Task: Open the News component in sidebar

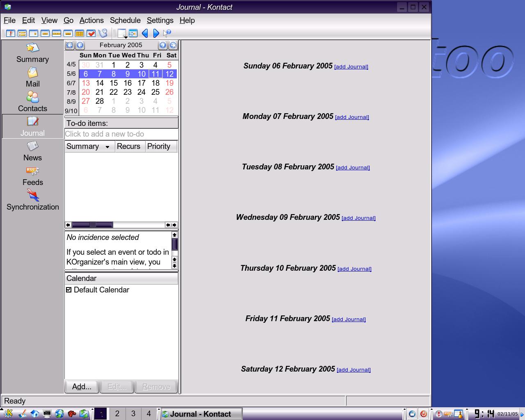Action: [x=32, y=151]
